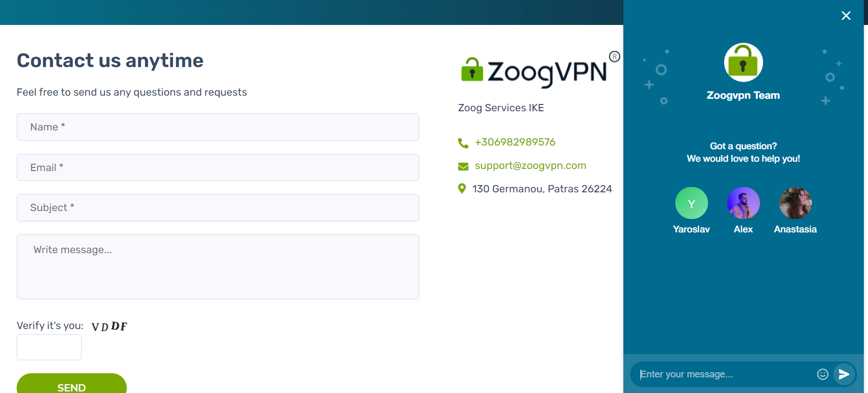
Task: Focus the Email input field
Action: 218,167
